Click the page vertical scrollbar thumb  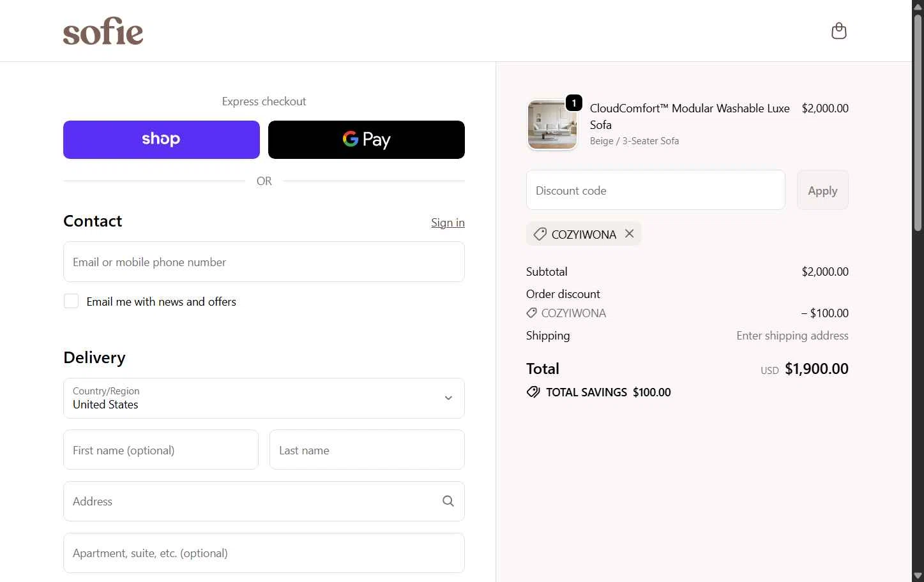pos(918,121)
